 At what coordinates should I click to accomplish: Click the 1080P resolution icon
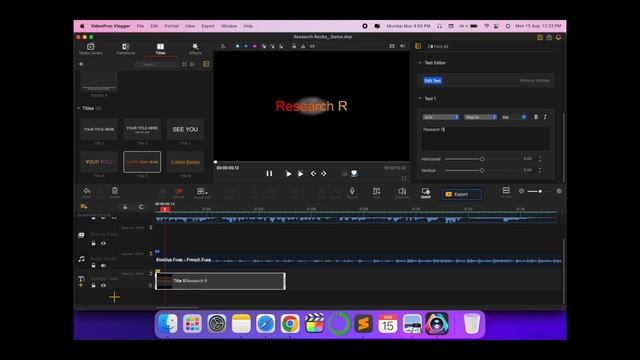click(x=426, y=193)
